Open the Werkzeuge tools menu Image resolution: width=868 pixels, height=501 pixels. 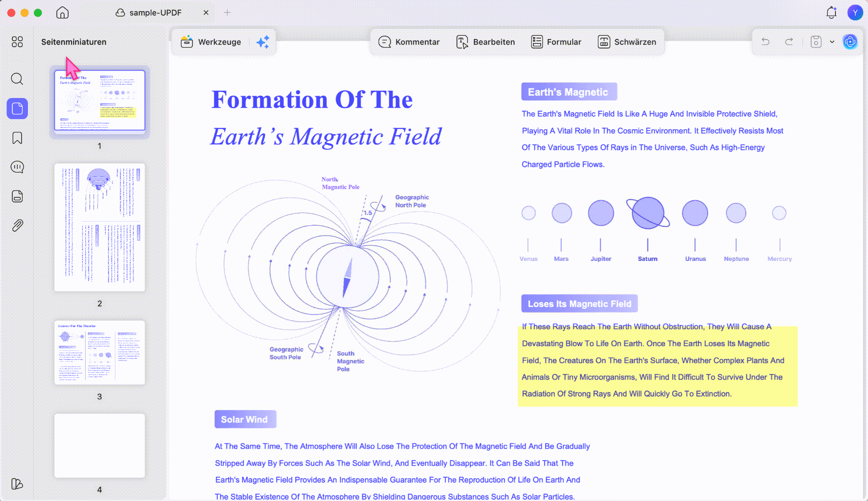211,42
